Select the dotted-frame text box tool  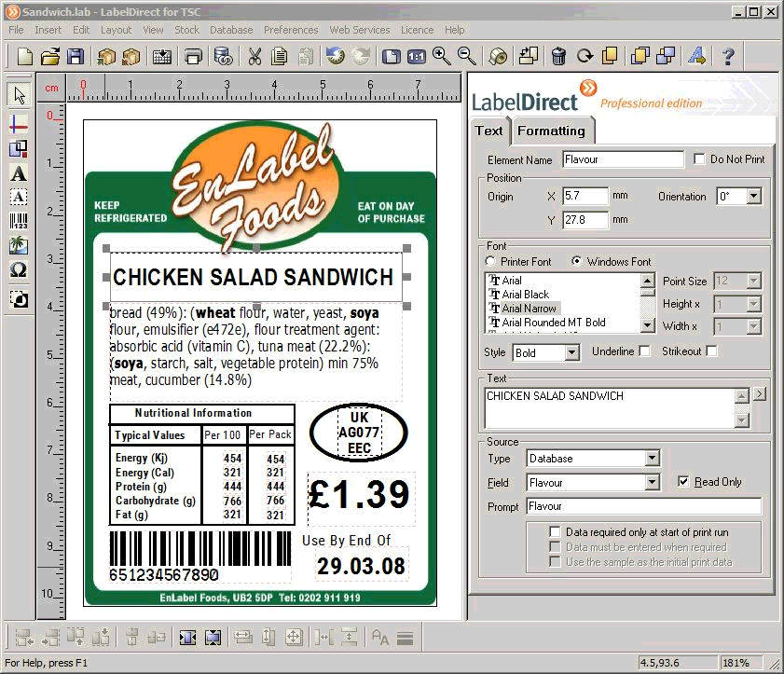tap(19, 197)
